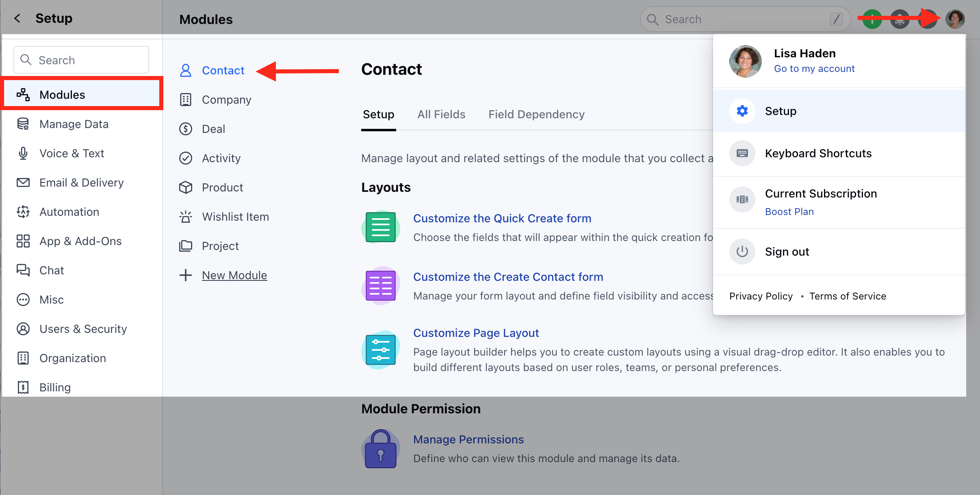This screenshot has height=495, width=980.
Task: Click the Sign out power icon
Action: [x=742, y=252]
